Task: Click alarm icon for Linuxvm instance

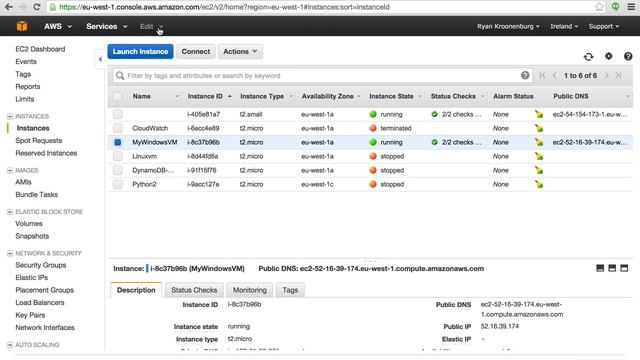Action: [539, 156]
